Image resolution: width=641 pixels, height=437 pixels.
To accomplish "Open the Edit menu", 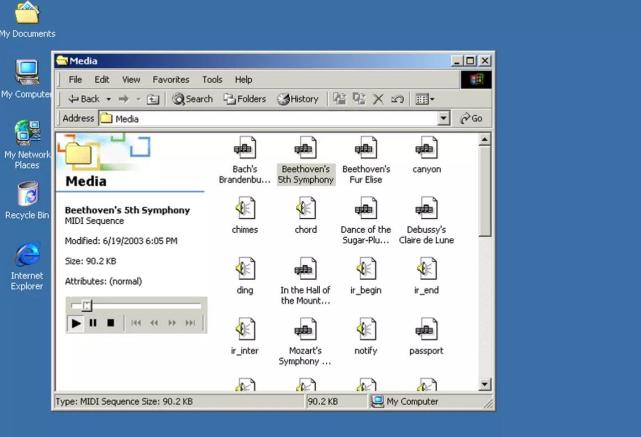I will [x=102, y=80].
